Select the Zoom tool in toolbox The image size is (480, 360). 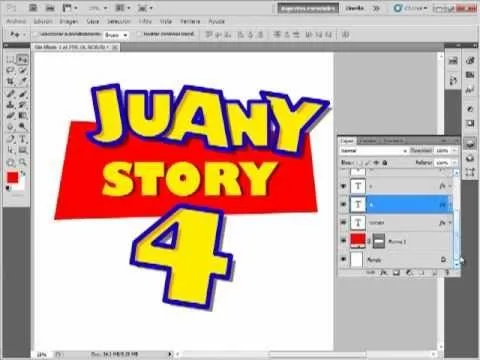[22, 162]
